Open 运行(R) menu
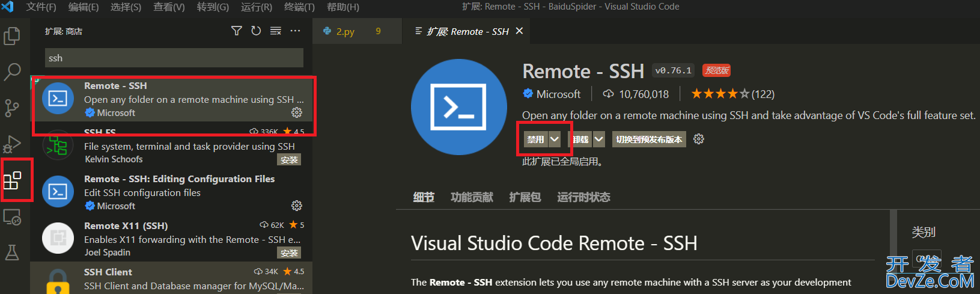The height and width of the screenshot is (294, 980). pyautogui.click(x=257, y=7)
